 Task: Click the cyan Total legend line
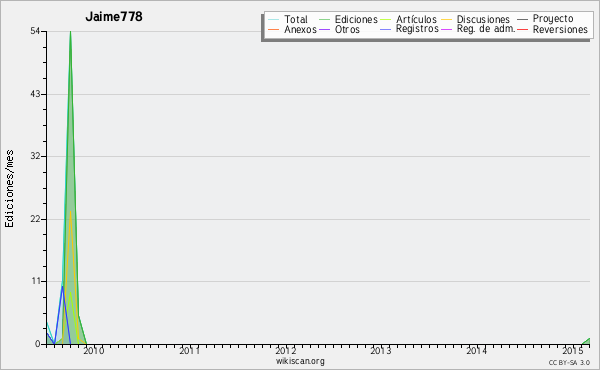(x=274, y=19)
